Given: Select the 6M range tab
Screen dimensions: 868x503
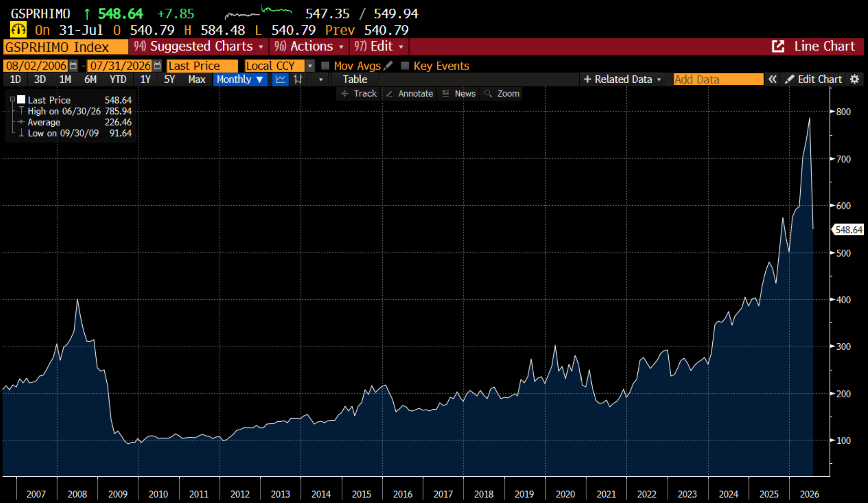Looking at the screenshot, I should pos(90,79).
